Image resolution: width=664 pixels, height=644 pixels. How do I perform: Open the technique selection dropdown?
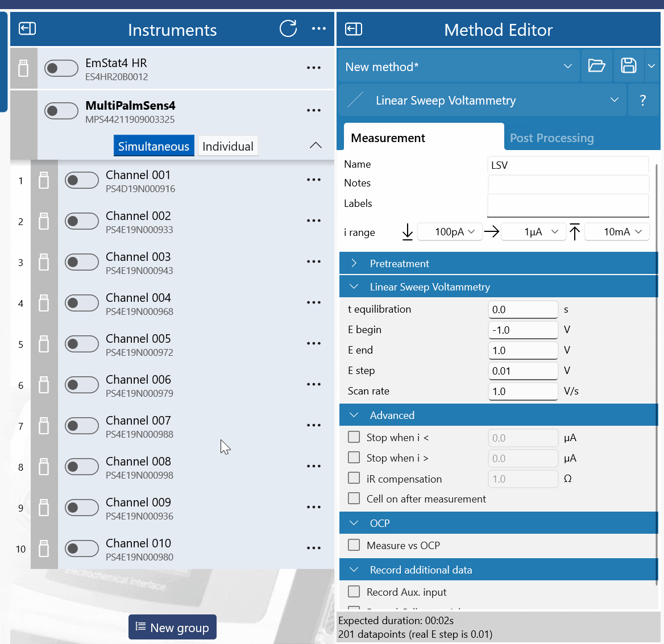point(482,101)
